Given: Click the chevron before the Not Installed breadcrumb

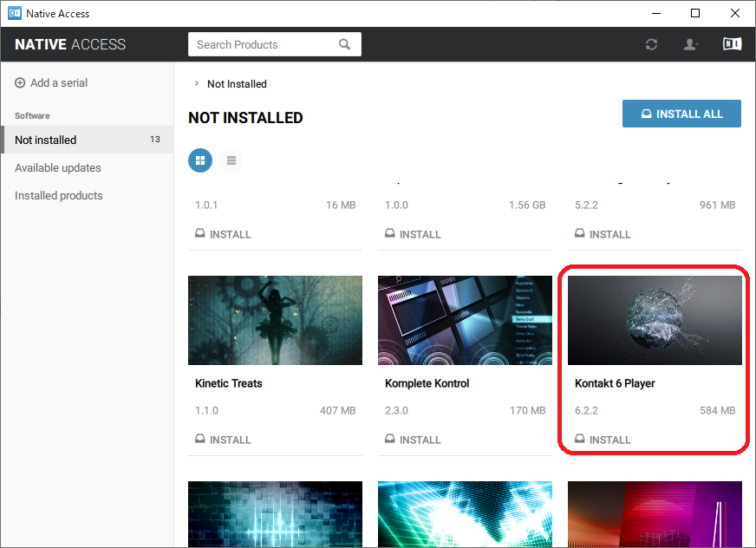Looking at the screenshot, I should pyautogui.click(x=196, y=83).
